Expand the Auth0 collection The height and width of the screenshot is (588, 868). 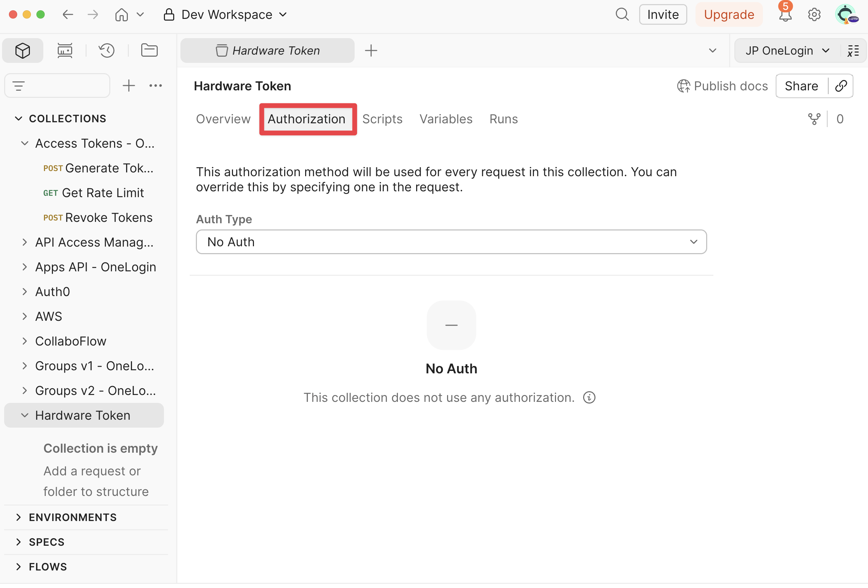25,292
